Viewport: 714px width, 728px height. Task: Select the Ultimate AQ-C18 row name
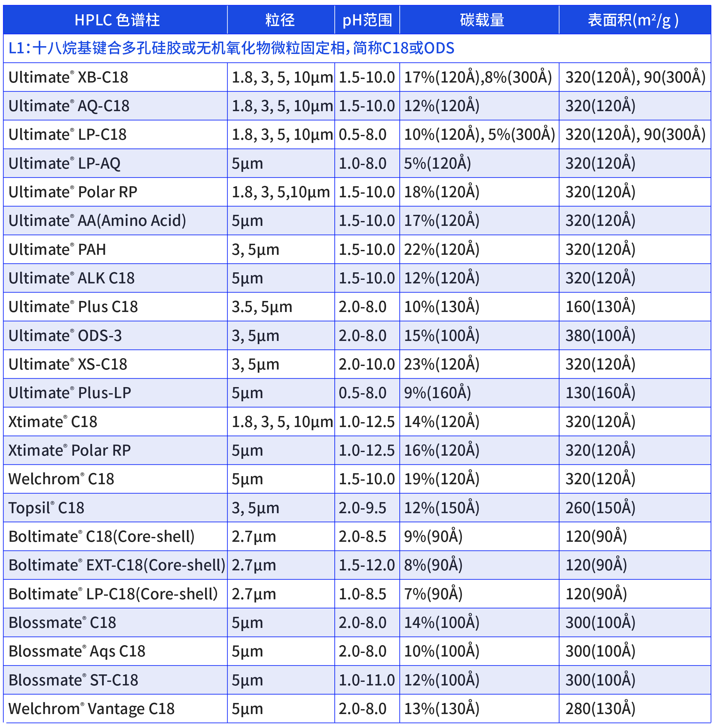69,106
